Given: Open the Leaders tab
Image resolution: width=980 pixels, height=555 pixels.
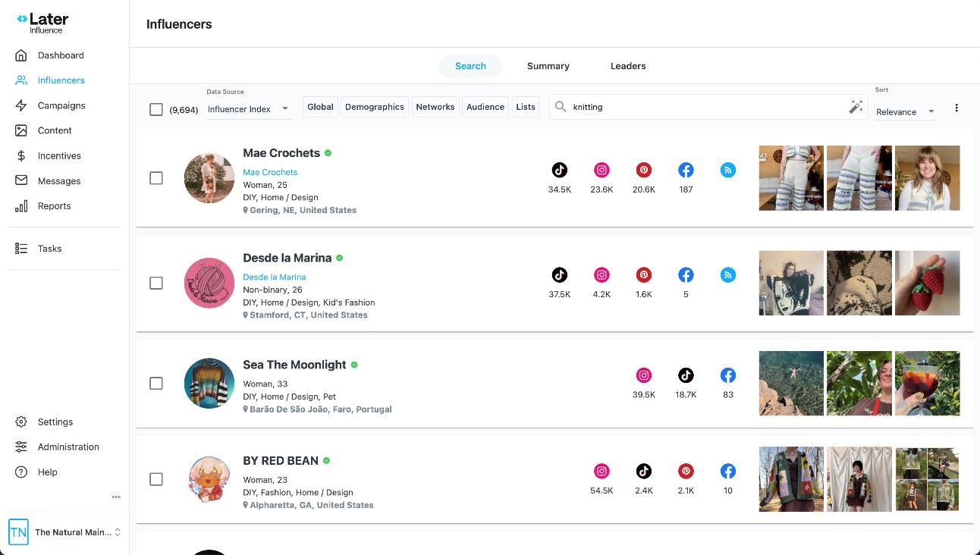Looking at the screenshot, I should (627, 65).
